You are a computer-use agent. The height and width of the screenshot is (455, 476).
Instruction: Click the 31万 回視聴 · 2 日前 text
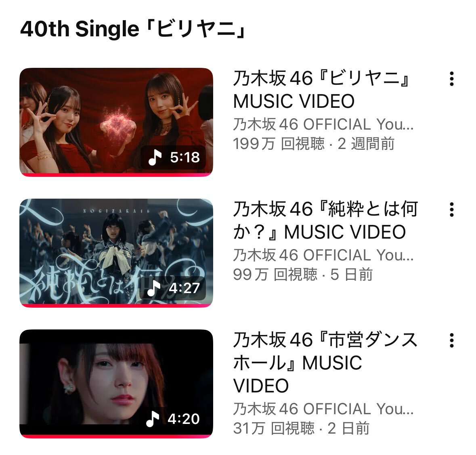[301, 428]
